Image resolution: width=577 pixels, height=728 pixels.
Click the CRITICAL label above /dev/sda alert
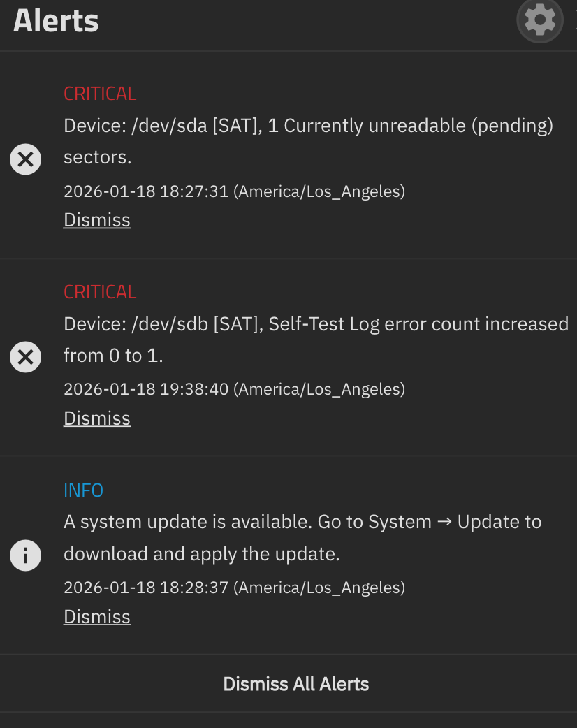(x=100, y=94)
